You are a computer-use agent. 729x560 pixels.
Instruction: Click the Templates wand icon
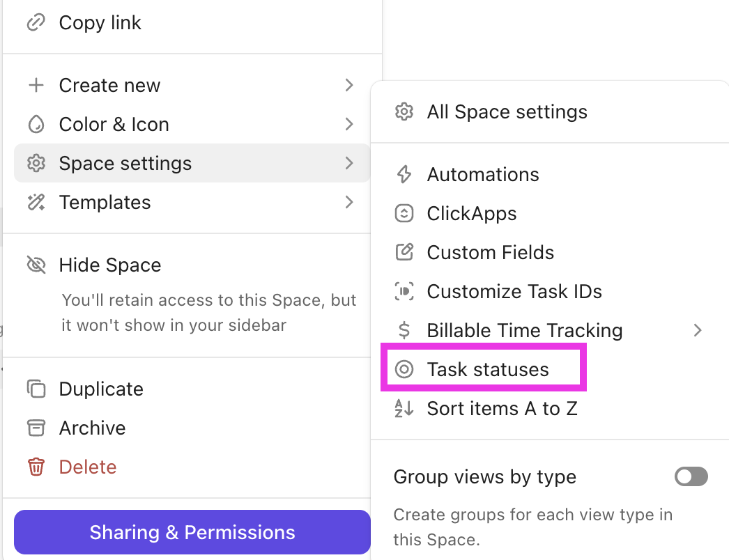pos(36,202)
